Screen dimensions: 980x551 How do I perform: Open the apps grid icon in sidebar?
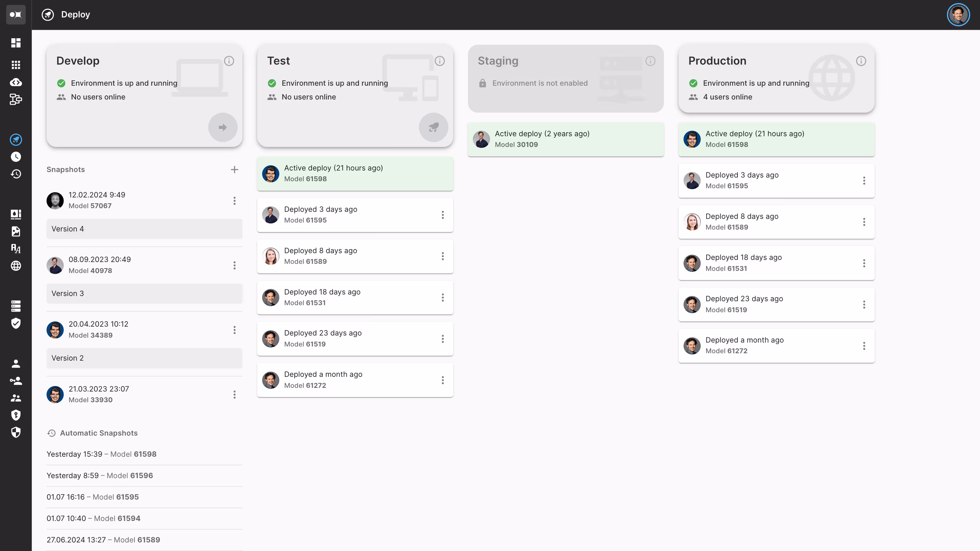16,65
